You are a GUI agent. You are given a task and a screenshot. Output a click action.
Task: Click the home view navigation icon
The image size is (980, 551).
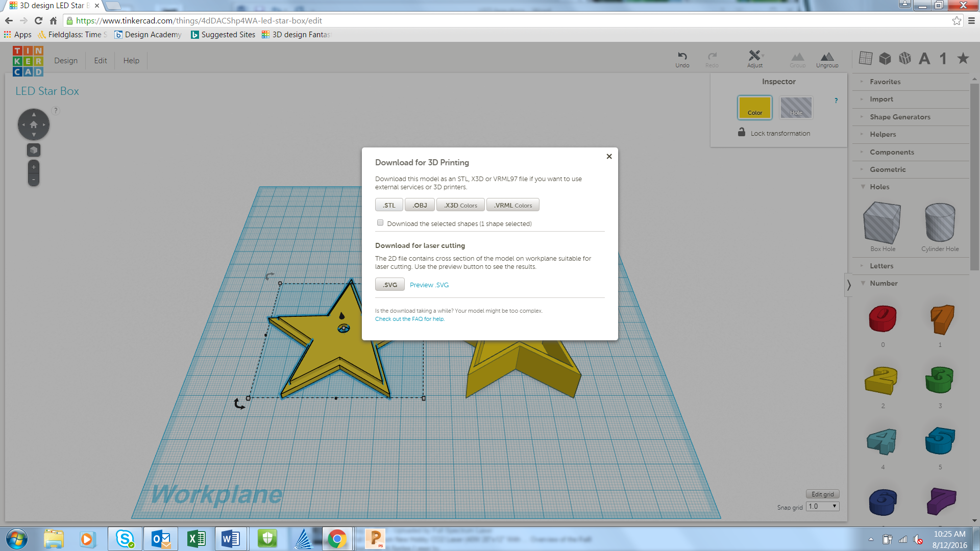tap(34, 124)
